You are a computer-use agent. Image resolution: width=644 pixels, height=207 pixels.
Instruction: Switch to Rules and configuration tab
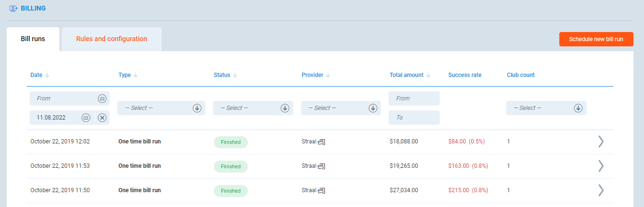[x=111, y=39]
